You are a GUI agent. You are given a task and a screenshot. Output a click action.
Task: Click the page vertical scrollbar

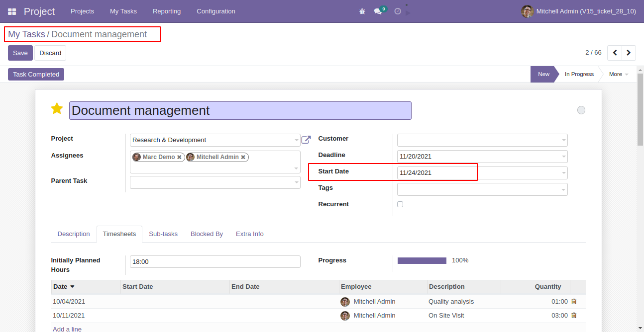point(641,109)
